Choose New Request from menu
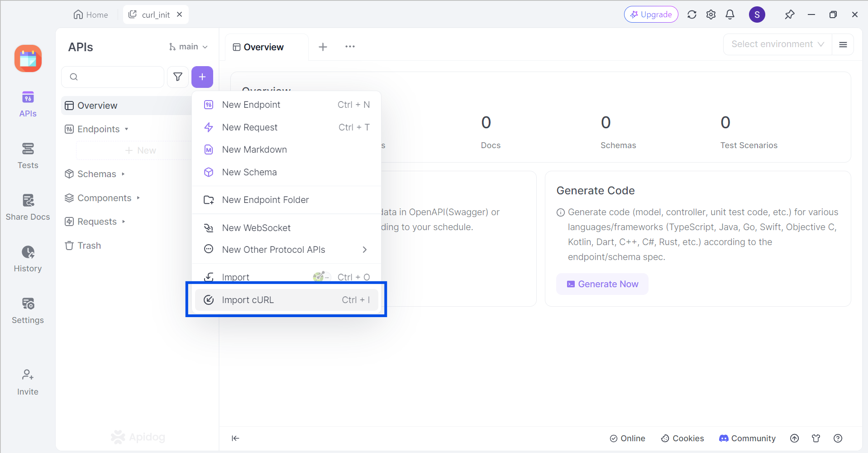 tap(286, 127)
